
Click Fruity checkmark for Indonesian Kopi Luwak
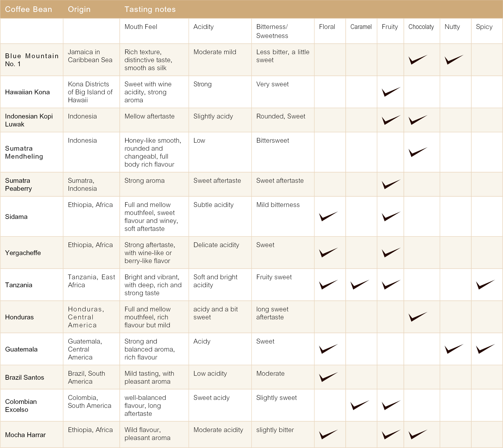391,120
